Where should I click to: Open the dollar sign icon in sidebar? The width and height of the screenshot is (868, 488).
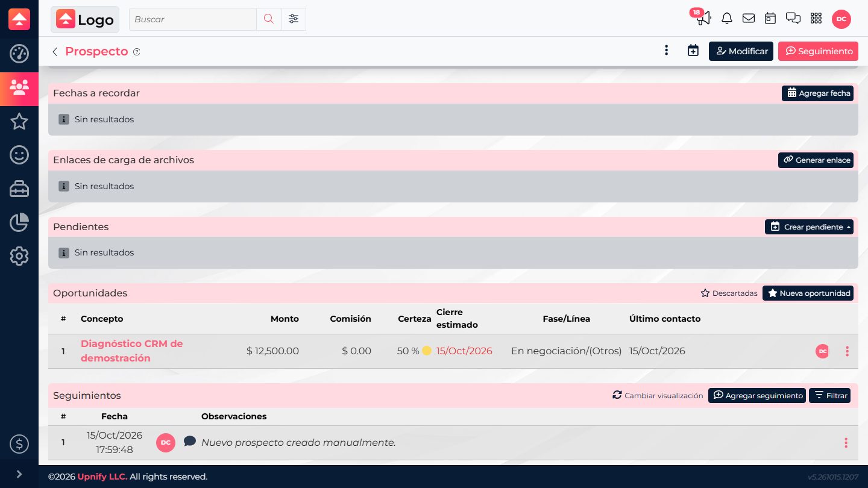click(x=19, y=444)
